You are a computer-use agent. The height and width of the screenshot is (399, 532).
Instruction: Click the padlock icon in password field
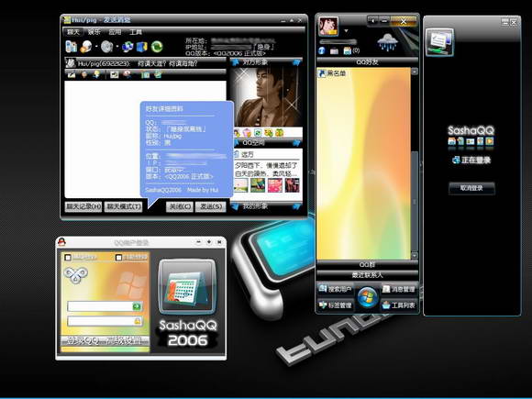tap(138, 321)
